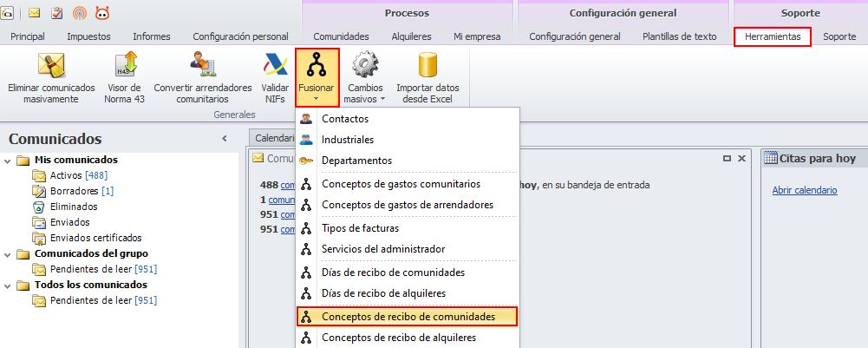Launch Eliminar comunicados masivamente tool

51,78
